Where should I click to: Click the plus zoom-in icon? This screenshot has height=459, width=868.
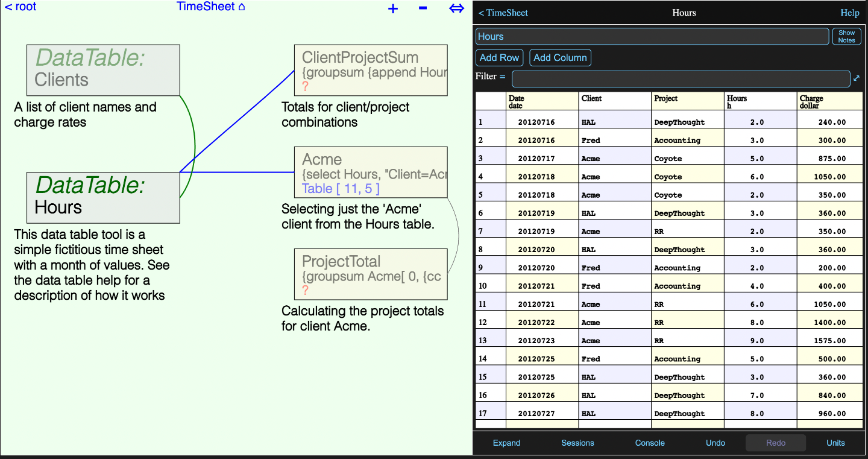393,8
